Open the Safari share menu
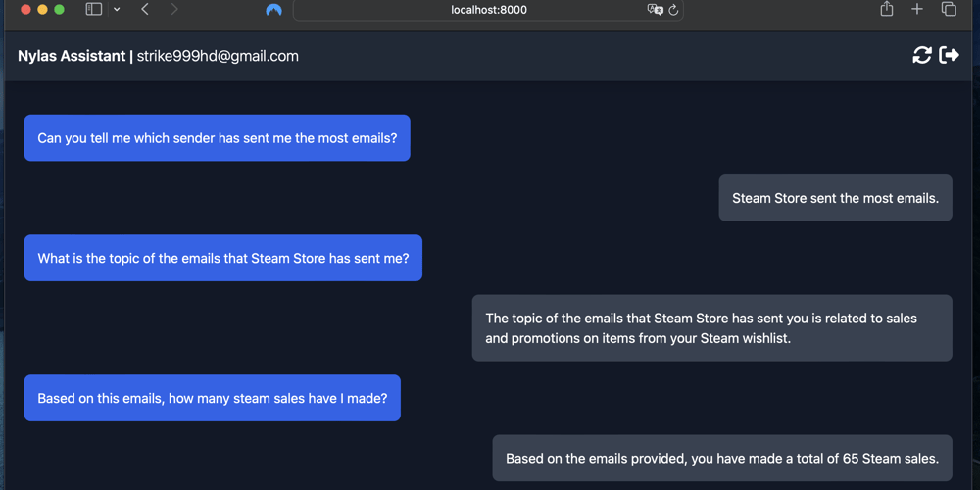Image resolution: width=980 pixels, height=490 pixels. click(887, 10)
